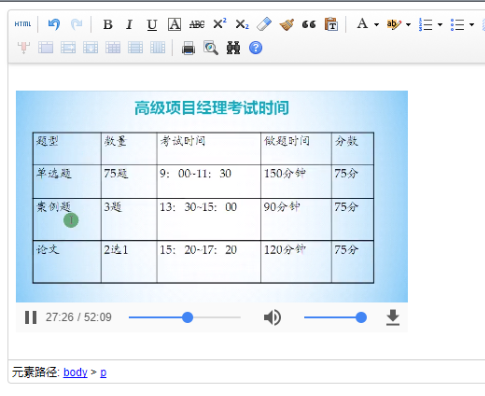Toggle underline formatting
This screenshot has width=485, height=396.
tap(152, 24)
